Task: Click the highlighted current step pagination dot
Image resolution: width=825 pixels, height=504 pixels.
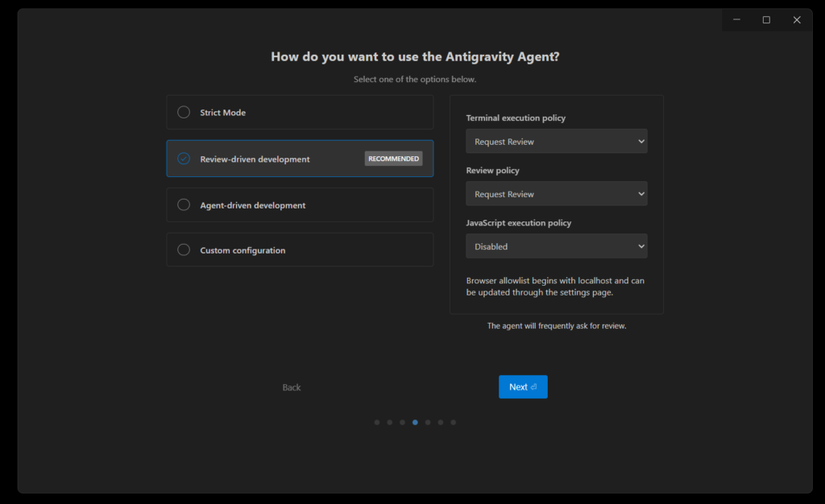Action: 416,422
